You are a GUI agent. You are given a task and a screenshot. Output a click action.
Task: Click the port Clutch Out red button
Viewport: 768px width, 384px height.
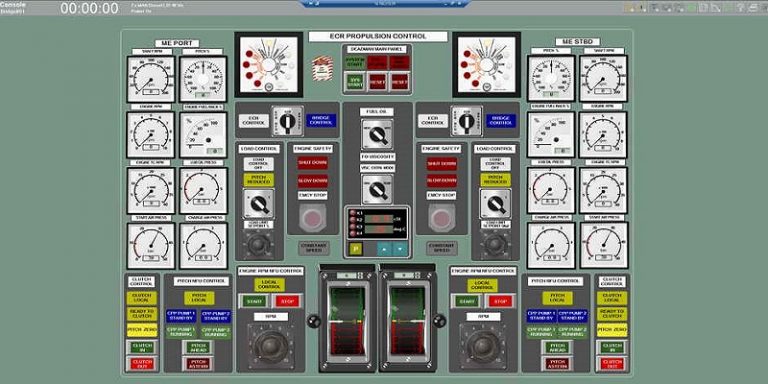pos(142,363)
